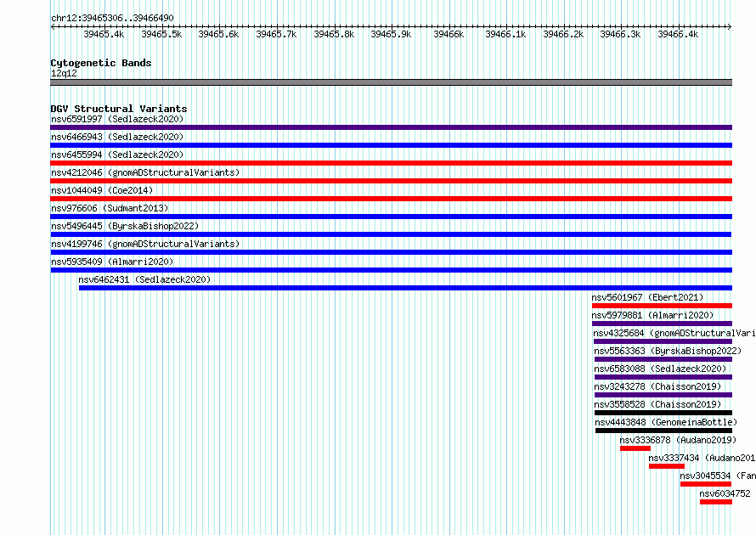Select the nsv4325684 purple variant bar
Viewport: 756px width, 535px height.
click(x=663, y=341)
